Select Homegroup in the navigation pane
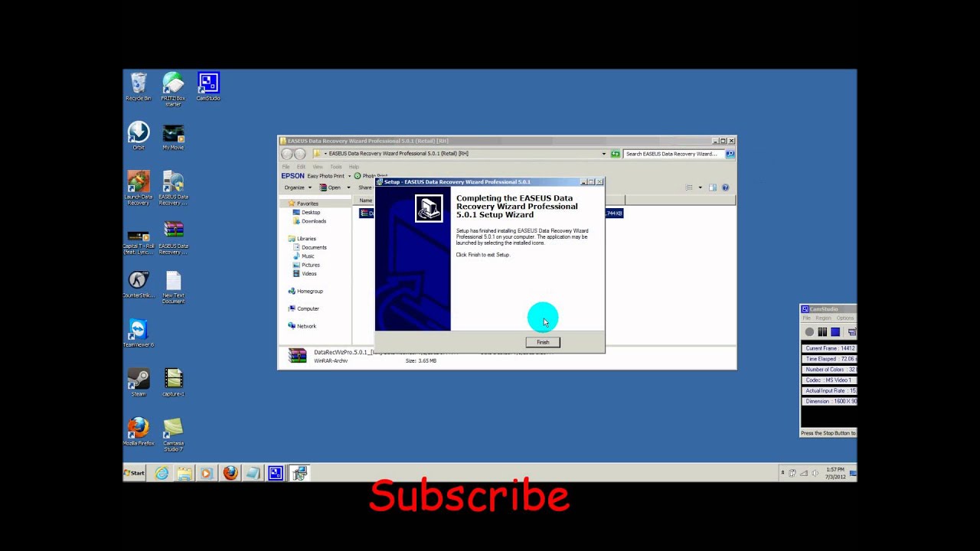 pyautogui.click(x=305, y=291)
